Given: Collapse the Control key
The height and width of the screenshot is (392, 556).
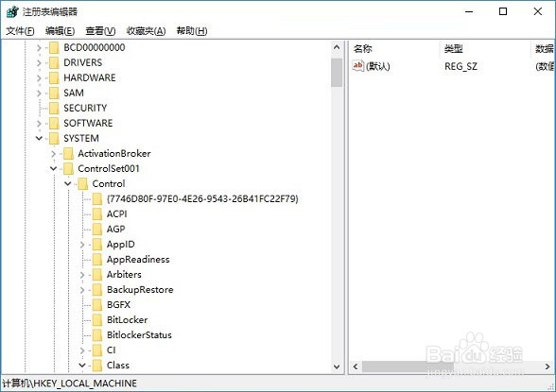Looking at the screenshot, I should click(x=68, y=184).
